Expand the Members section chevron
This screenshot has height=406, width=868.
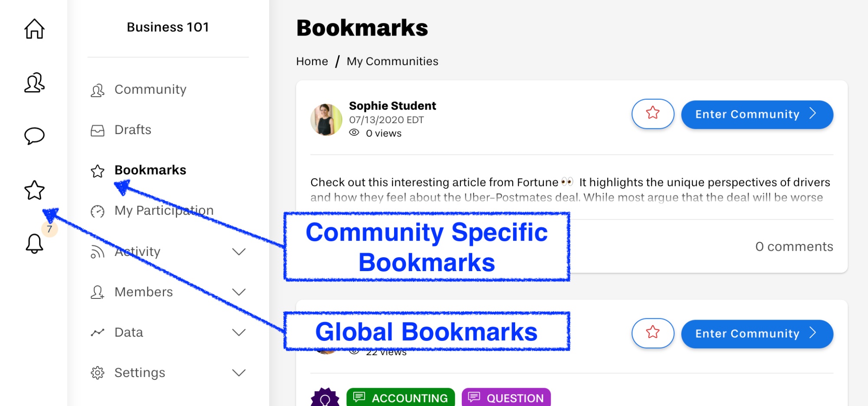point(239,292)
